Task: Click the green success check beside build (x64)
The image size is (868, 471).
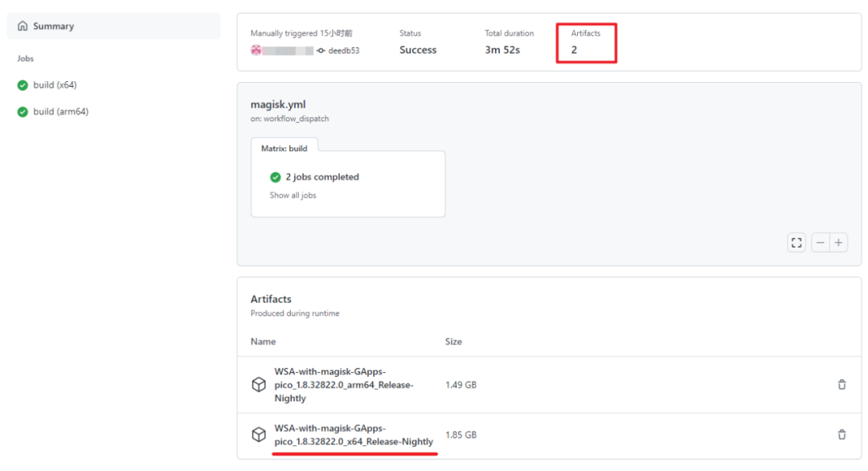Action: (22, 84)
